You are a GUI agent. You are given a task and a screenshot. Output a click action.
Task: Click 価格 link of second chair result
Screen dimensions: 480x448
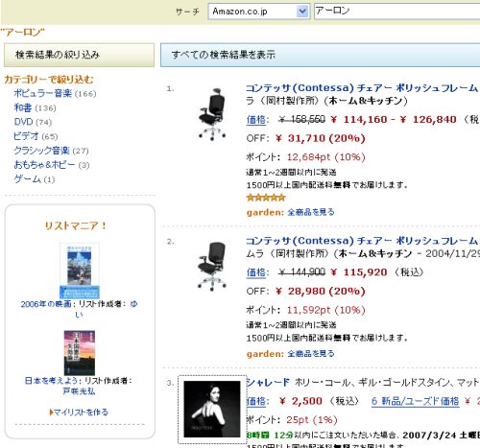pyautogui.click(x=256, y=272)
